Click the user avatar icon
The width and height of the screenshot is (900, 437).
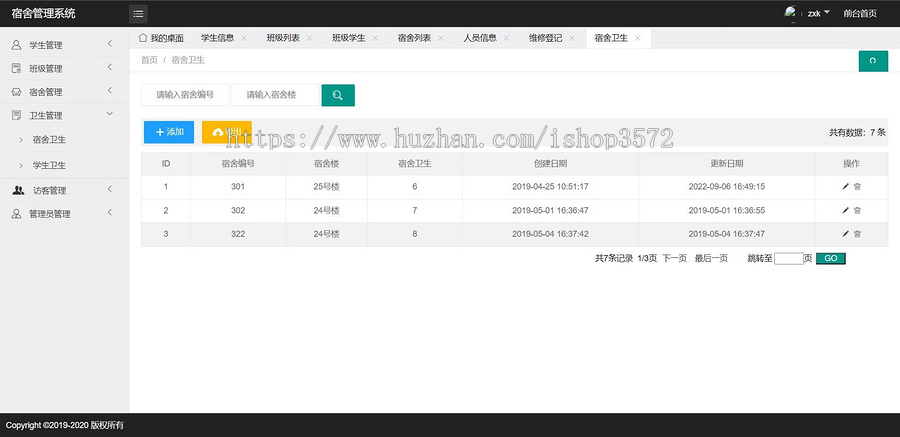[791, 13]
